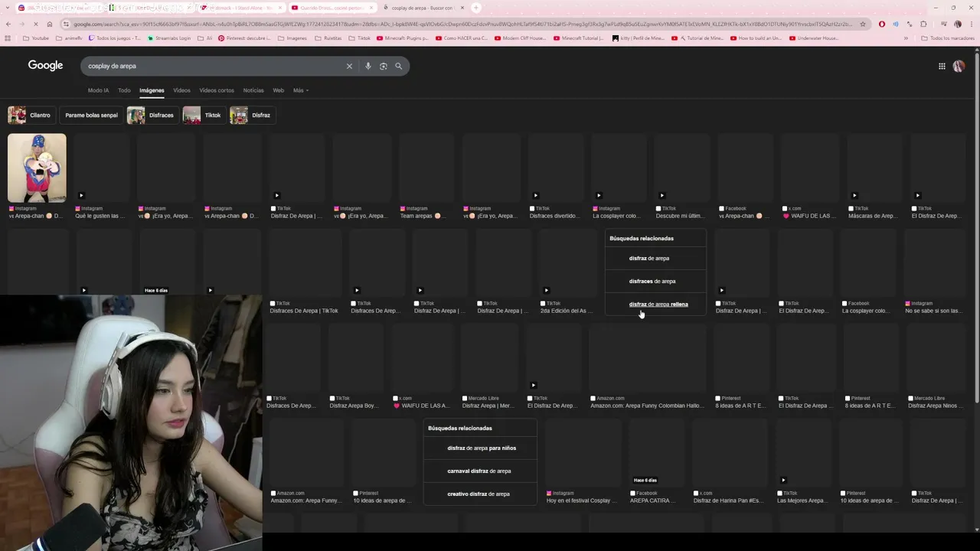Click the address bar URL
This screenshot has width=980, height=551.
click(x=462, y=24)
